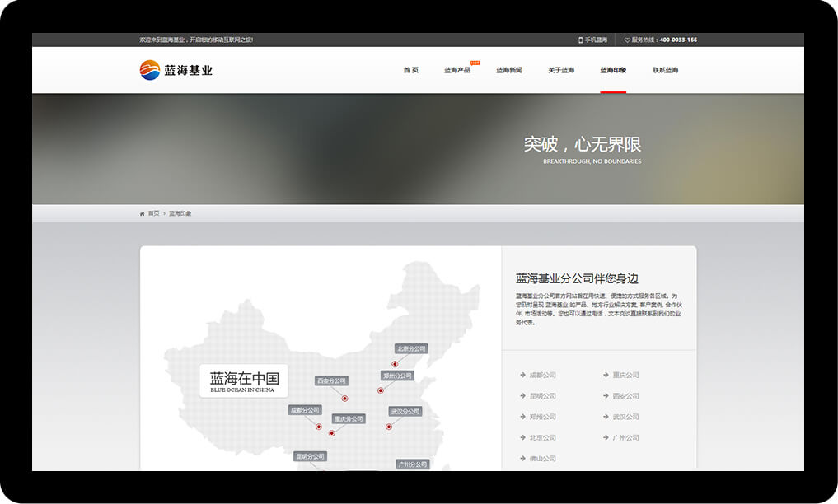The width and height of the screenshot is (838, 504).
Task: Click the red map dot for 西安分公司
Action: point(344,399)
